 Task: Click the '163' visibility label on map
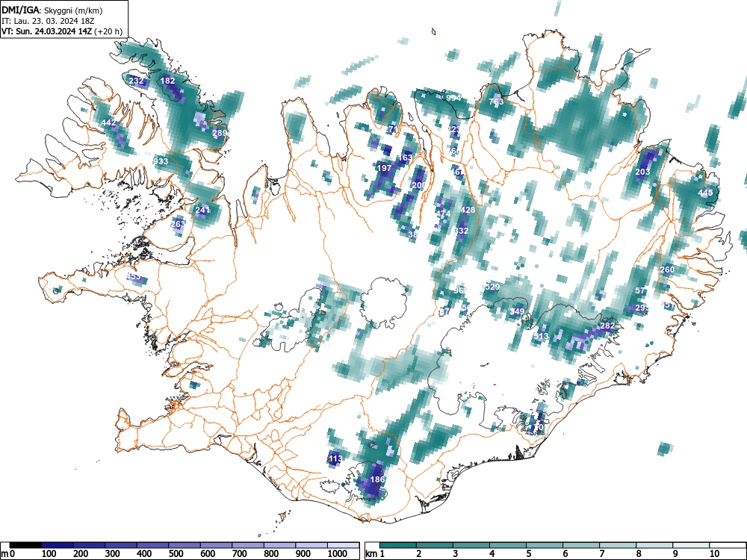coord(405,158)
